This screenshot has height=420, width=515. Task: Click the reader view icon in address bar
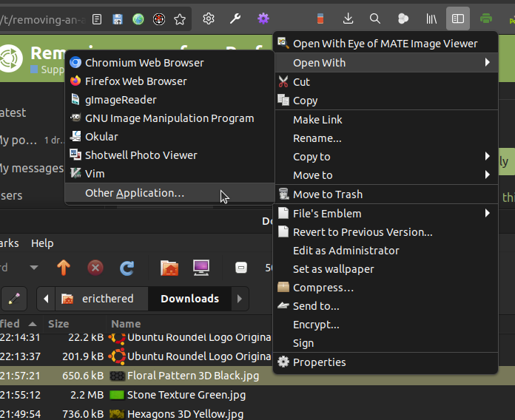98,18
